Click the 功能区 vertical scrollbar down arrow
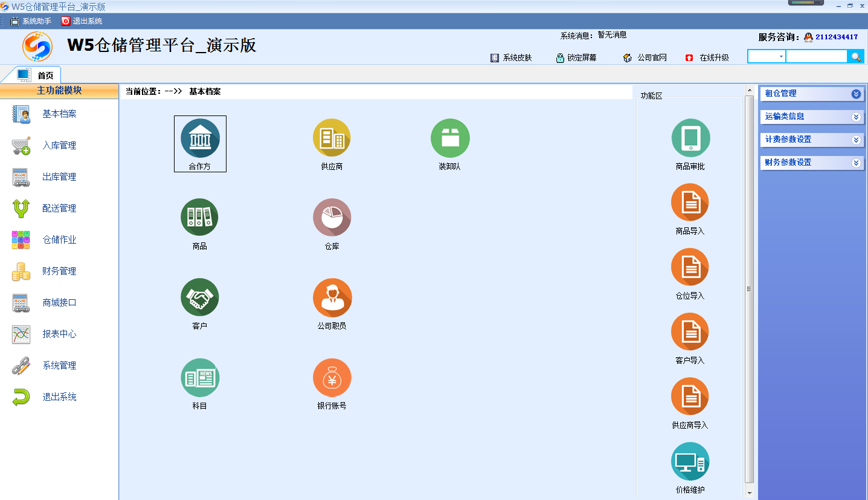868x500 pixels. click(x=750, y=493)
